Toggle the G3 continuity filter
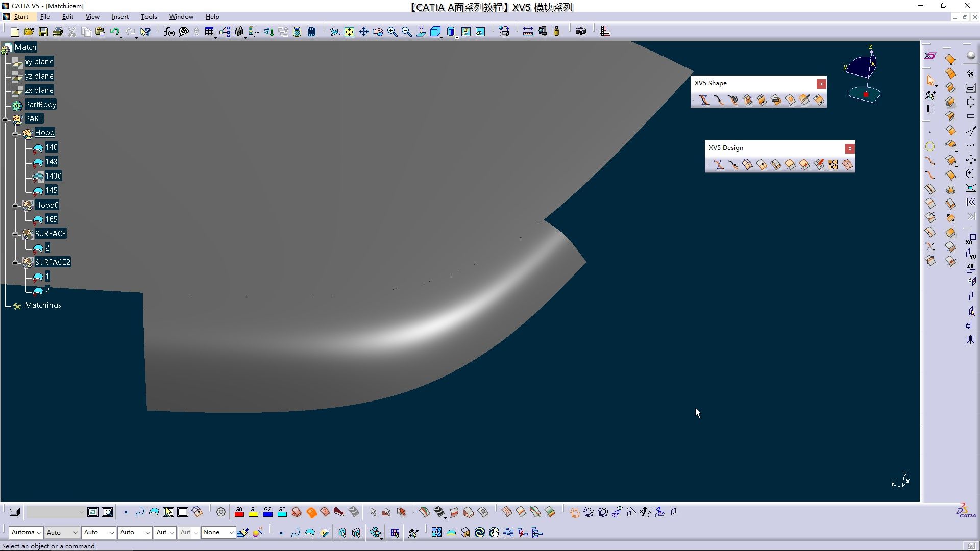The image size is (980, 551). tap(282, 512)
